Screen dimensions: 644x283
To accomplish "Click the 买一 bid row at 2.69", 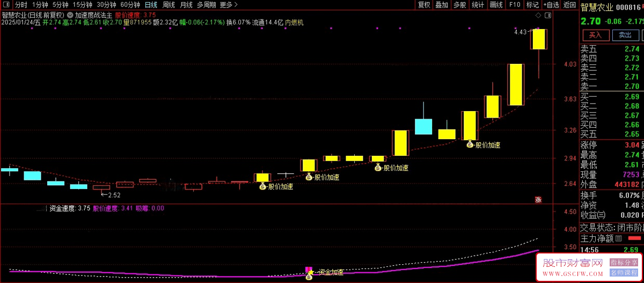I will 611,97.
